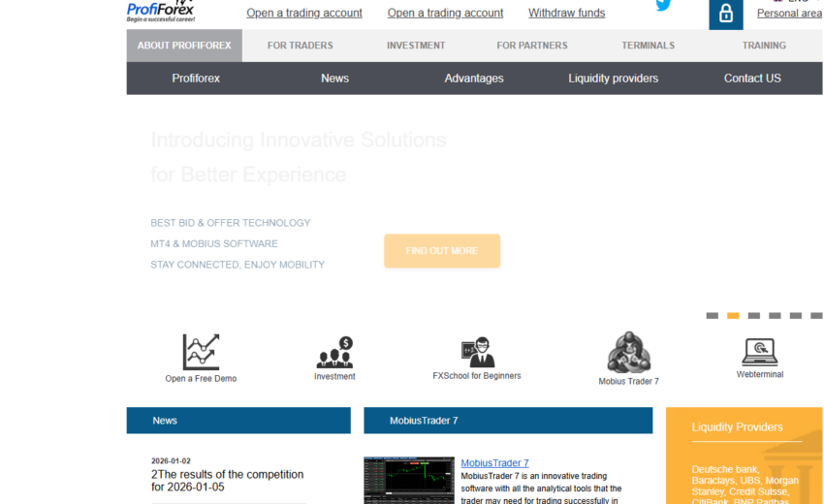Go to the first carousel slide indicator

(713, 315)
